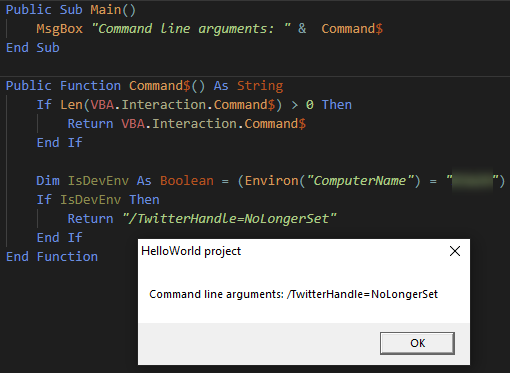Image resolution: width=510 pixels, height=373 pixels.
Task: Click the If IsDevEnv Then line
Action: tap(98, 200)
